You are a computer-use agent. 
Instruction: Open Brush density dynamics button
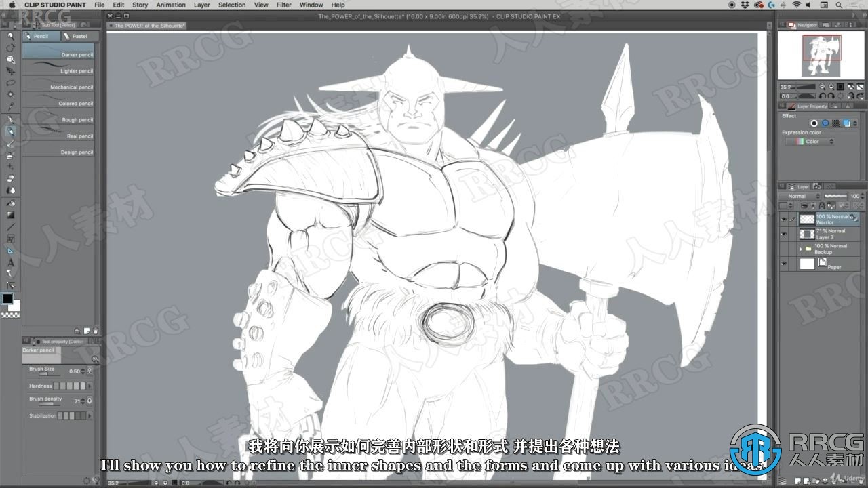tap(90, 401)
